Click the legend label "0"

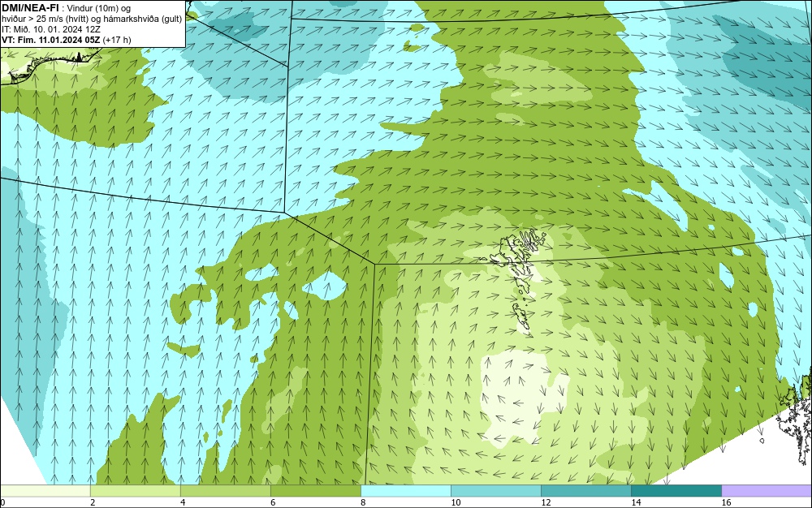click(2, 502)
